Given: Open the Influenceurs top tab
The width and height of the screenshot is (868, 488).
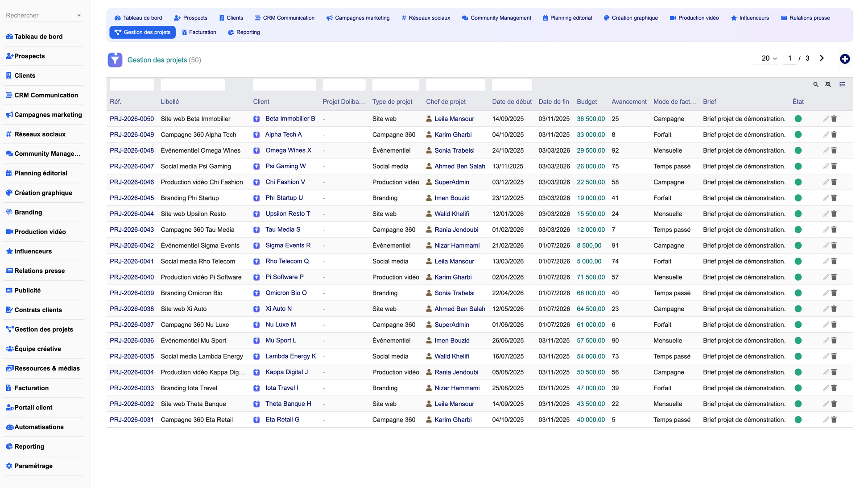Looking at the screenshot, I should (750, 18).
